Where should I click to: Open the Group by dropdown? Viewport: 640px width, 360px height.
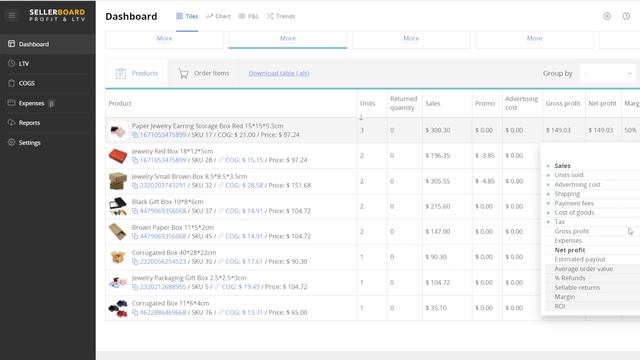point(608,73)
